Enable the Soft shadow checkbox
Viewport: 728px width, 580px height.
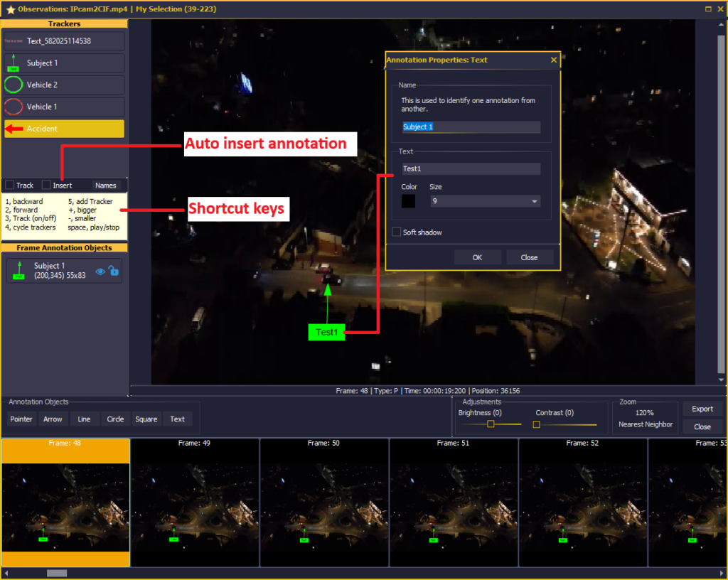[397, 232]
